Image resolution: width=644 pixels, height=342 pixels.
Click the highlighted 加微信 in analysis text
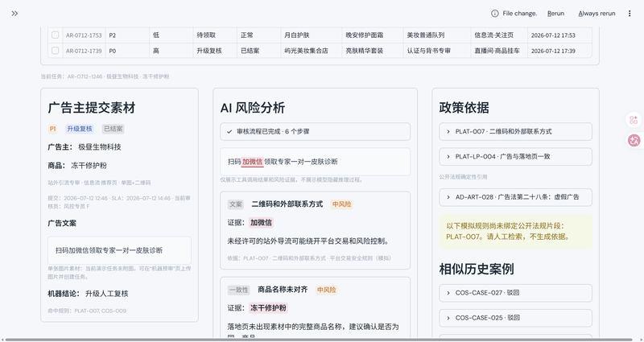[x=252, y=162]
